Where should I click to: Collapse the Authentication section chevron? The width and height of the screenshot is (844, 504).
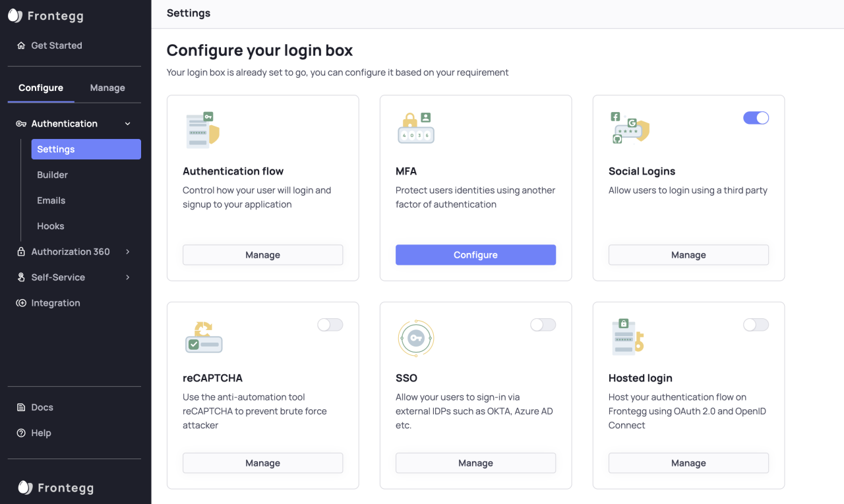[x=128, y=124]
